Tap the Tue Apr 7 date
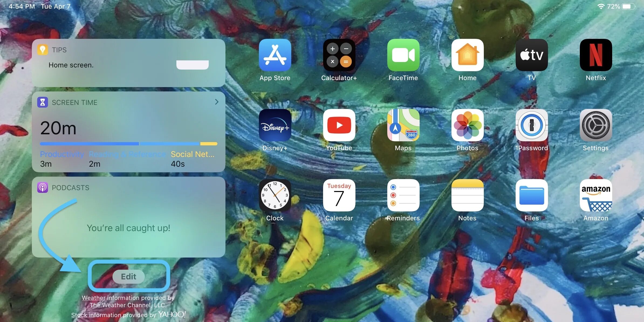Viewport: 644px width, 322px height. click(x=56, y=6)
